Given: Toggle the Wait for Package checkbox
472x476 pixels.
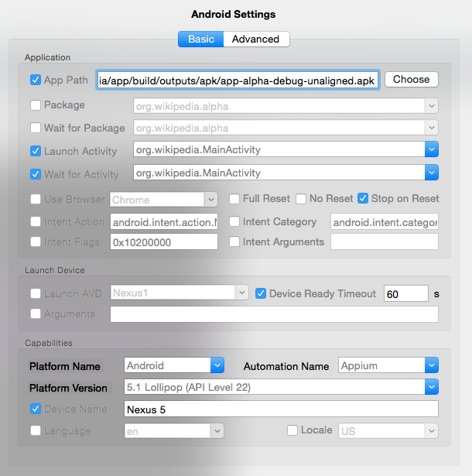Looking at the screenshot, I should pyautogui.click(x=36, y=128).
